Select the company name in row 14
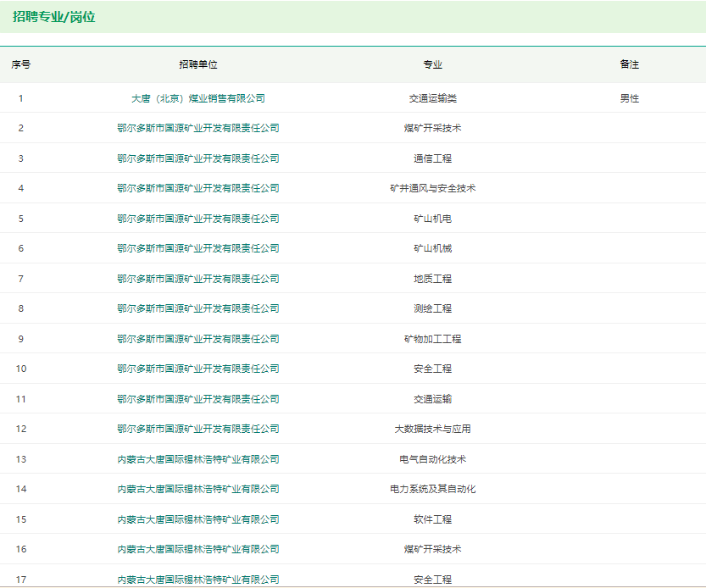The width and height of the screenshot is (706, 588). point(198,489)
